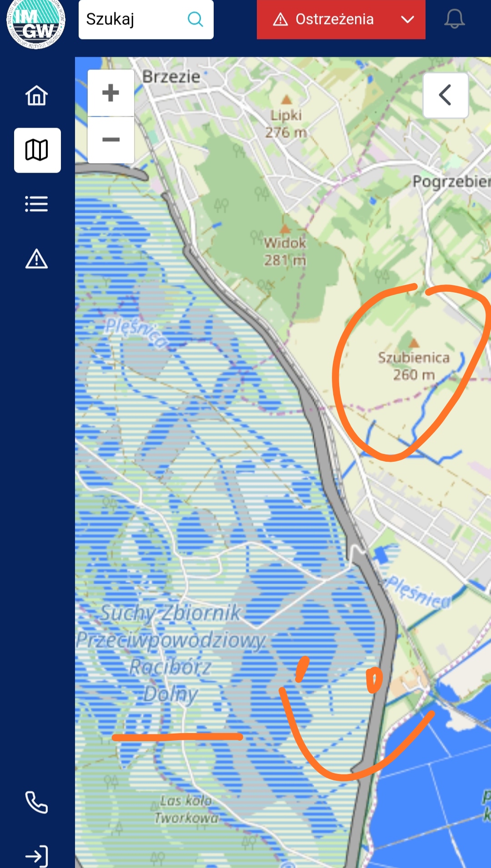This screenshot has height=868, width=491.
Task: Click the Brzezie place label on map
Action: tap(171, 76)
